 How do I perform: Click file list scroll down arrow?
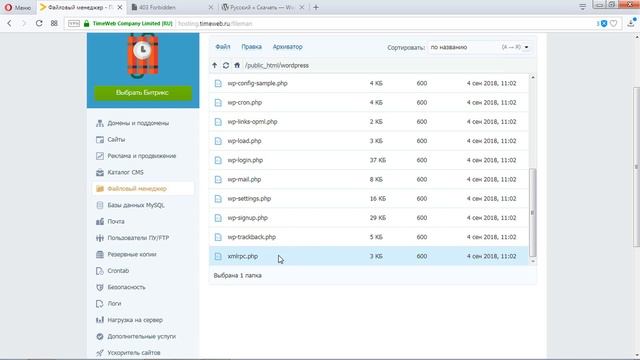tap(533, 262)
